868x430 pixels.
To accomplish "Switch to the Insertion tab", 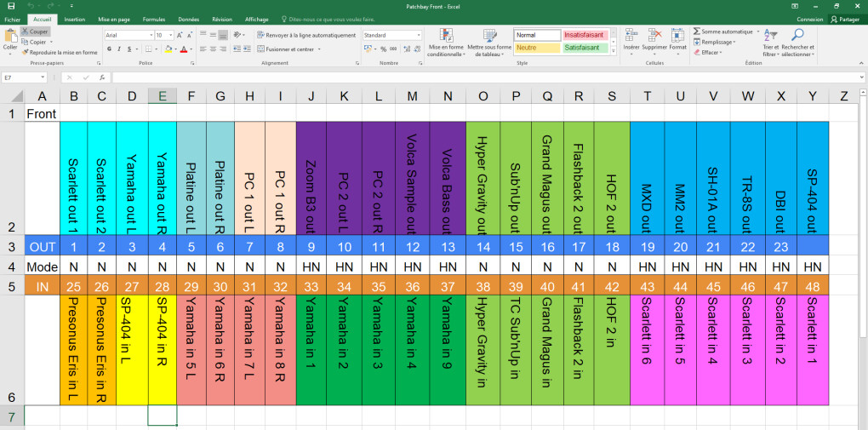I will coord(75,20).
